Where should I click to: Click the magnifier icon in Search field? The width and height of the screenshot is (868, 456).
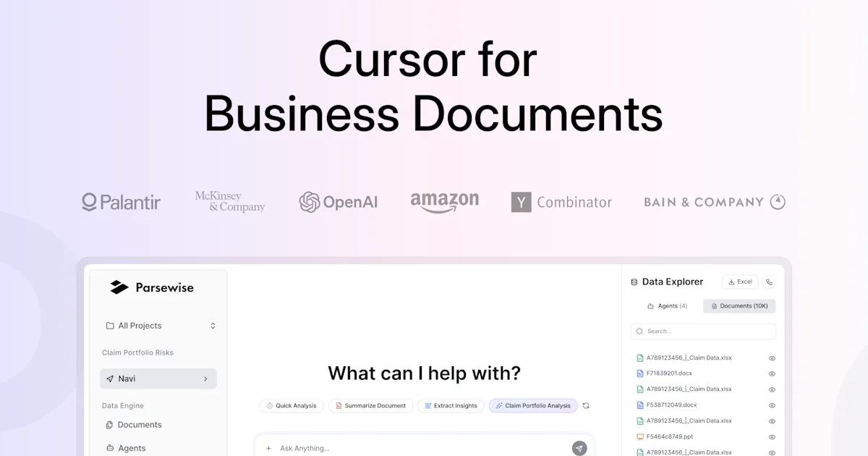(639, 332)
